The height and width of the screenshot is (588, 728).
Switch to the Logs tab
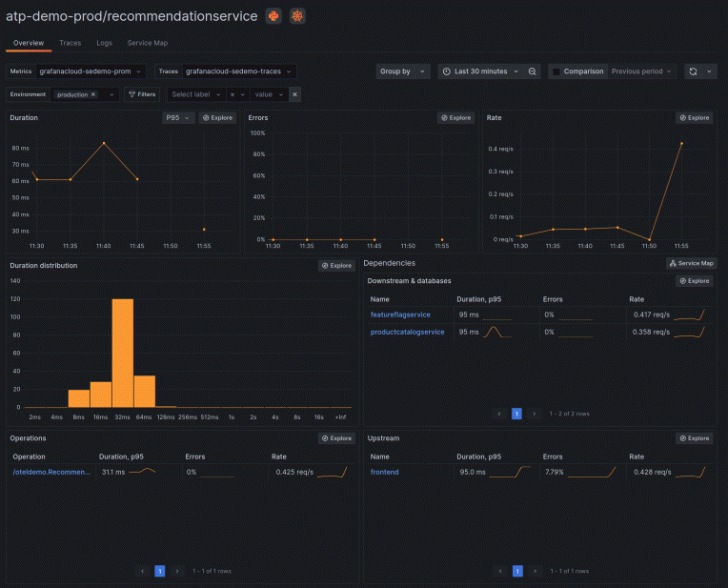point(104,43)
